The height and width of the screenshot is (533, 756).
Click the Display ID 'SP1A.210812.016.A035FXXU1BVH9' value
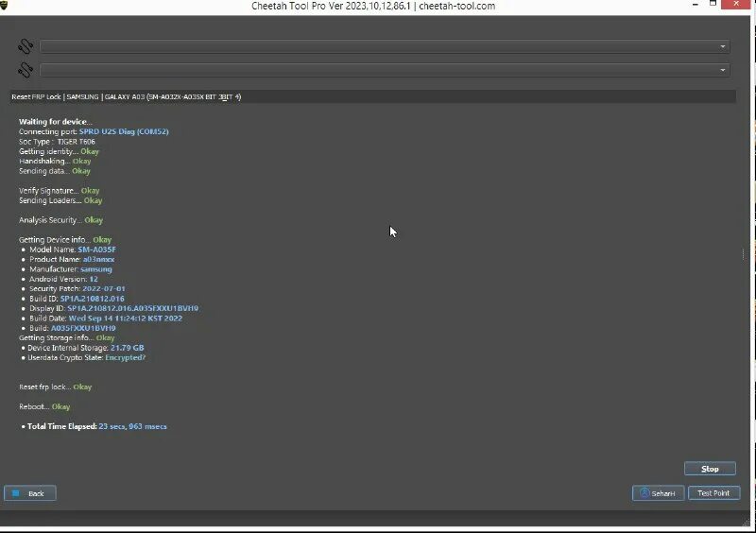pos(133,308)
